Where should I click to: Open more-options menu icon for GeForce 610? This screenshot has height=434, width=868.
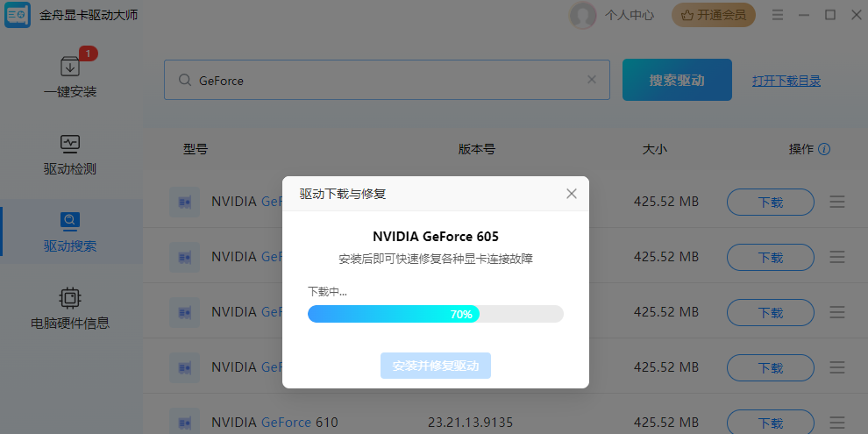coord(837,423)
